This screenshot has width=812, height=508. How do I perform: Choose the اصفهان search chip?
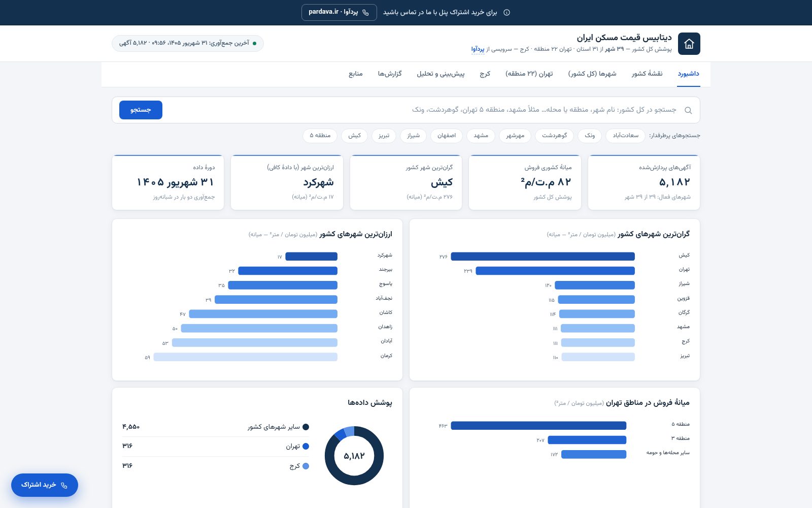[447, 136]
